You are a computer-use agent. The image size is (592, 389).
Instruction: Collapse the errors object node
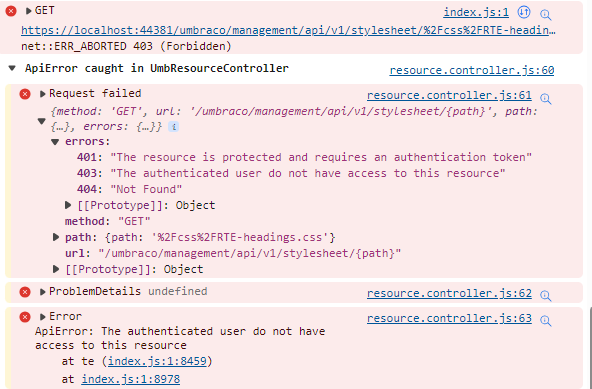pyautogui.click(x=55, y=142)
